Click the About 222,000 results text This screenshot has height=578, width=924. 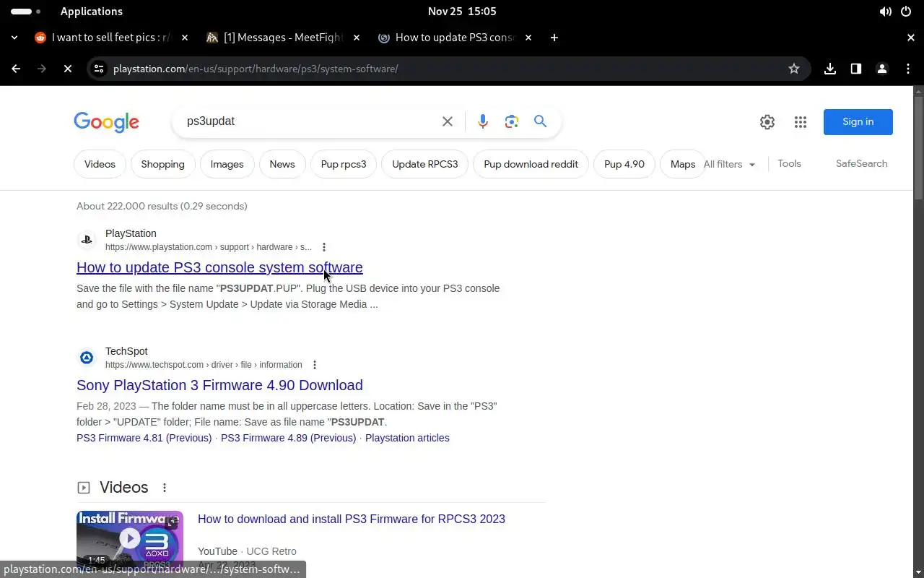point(162,206)
